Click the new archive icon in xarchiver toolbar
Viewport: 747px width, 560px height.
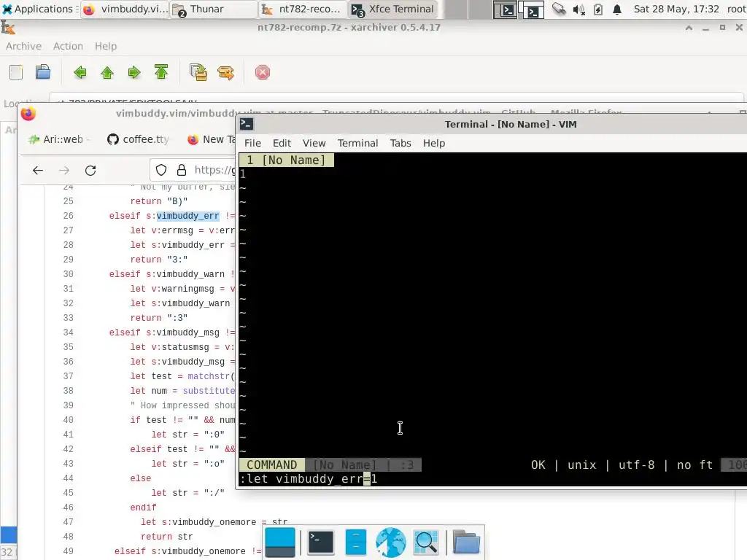tap(16, 72)
